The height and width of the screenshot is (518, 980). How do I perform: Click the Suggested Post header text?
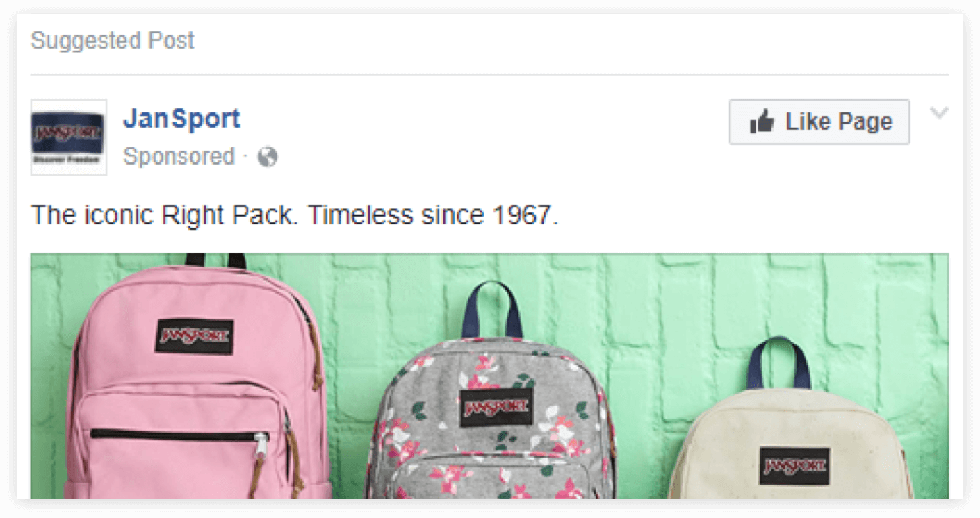tap(113, 40)
